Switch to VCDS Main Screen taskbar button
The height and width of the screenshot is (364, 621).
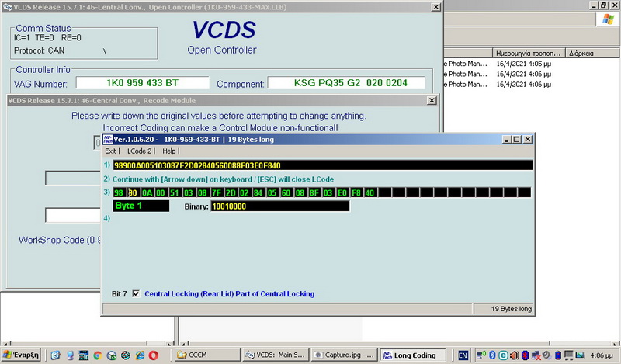[276, 355]
